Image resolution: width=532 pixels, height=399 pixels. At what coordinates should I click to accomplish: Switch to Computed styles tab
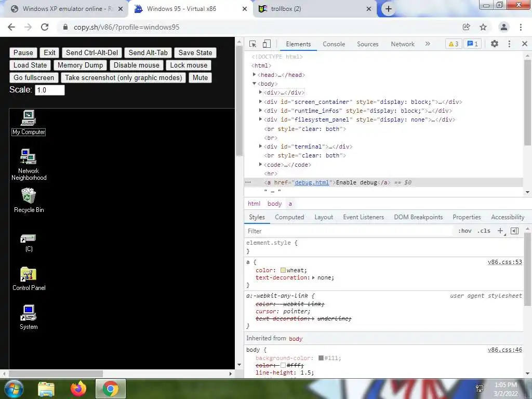[x=289, y=217]
